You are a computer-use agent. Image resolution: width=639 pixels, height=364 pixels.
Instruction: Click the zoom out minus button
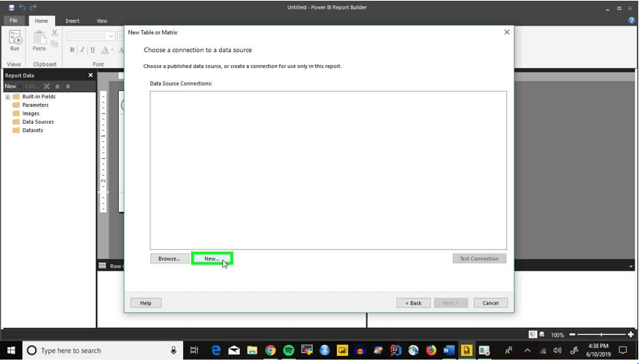(572, 335)
